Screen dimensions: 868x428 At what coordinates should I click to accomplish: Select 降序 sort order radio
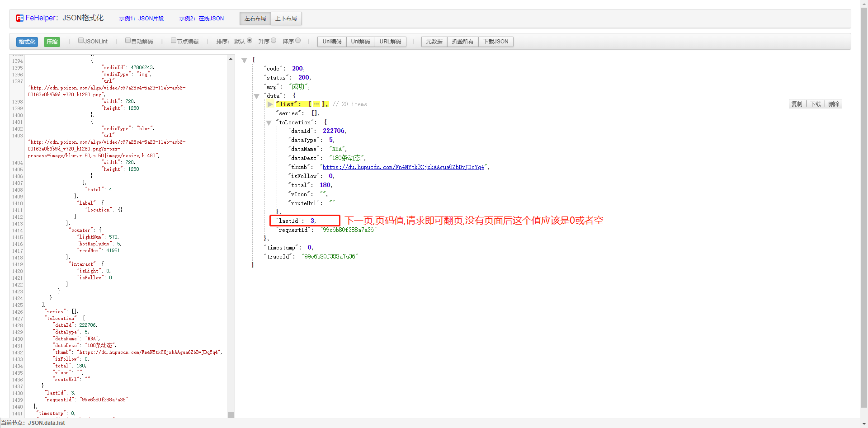pos(298,41)
